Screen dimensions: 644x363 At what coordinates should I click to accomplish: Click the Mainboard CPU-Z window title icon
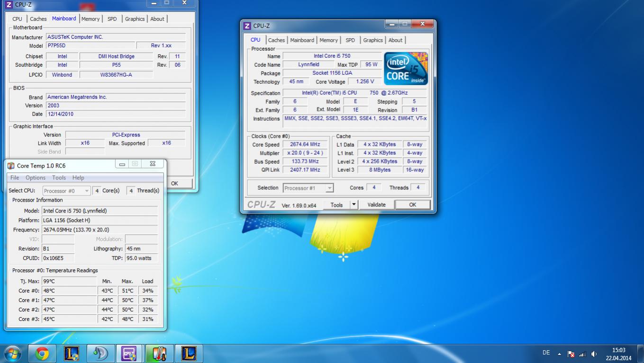(9, 4)
